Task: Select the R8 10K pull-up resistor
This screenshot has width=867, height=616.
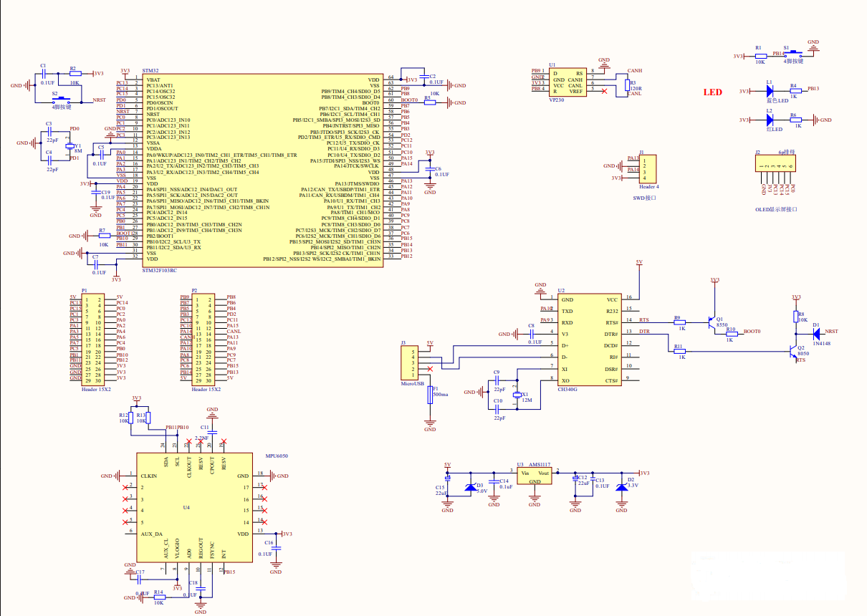Action: [x=795, y=316]
